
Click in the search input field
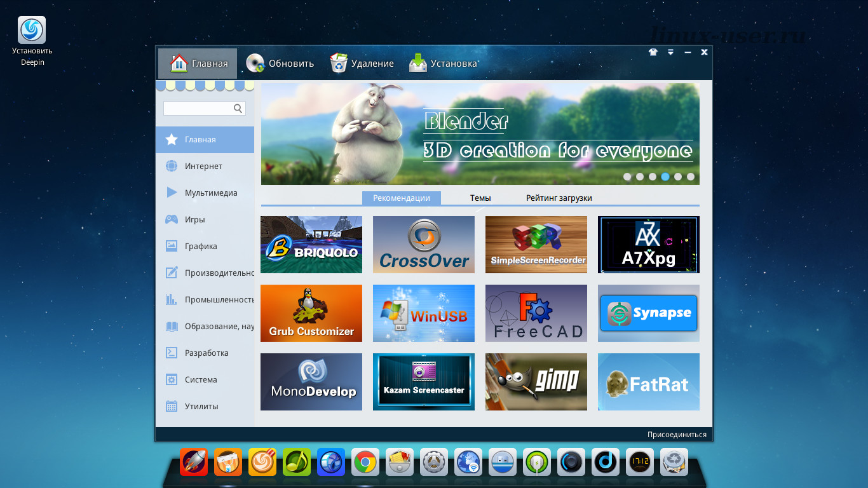coord(198,109)
